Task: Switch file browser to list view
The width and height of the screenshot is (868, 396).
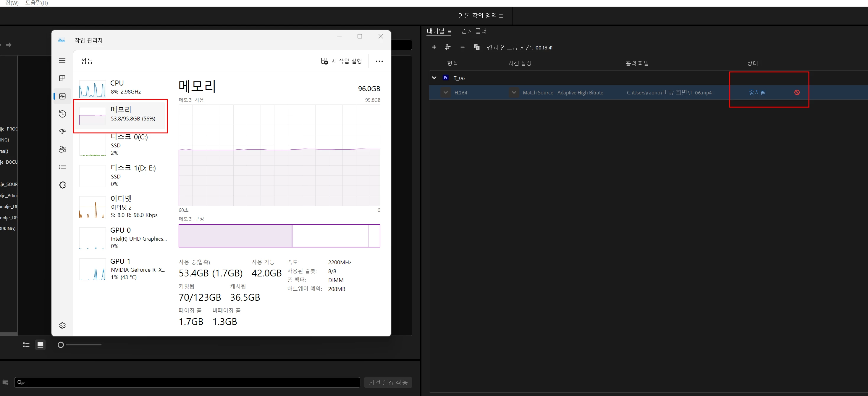Action: tap(26, 345)
